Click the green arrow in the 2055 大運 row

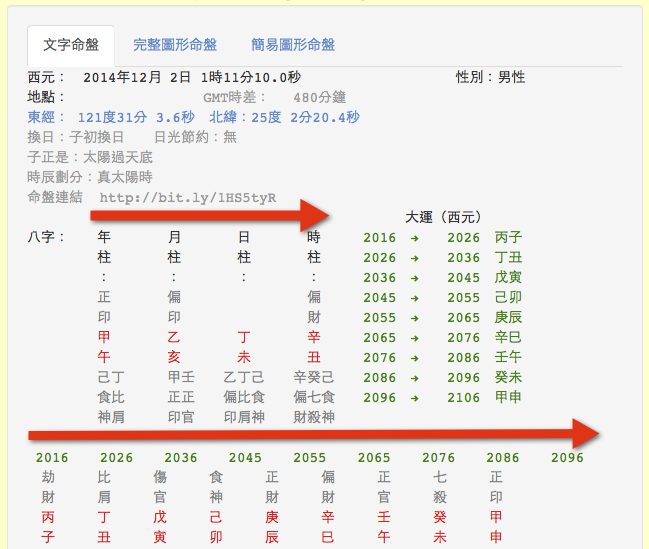[415, 318]
